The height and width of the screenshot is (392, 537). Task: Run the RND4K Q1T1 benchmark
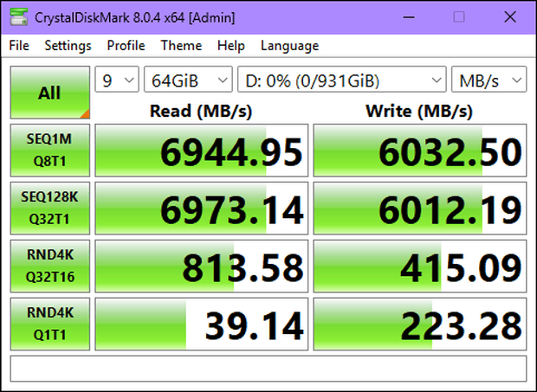50,324
